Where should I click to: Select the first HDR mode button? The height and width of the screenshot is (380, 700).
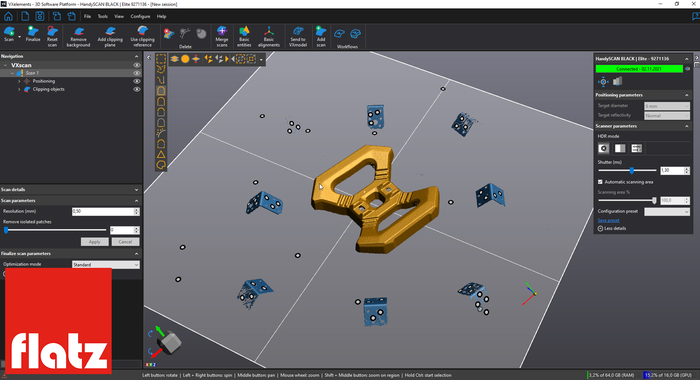(604, 148)
